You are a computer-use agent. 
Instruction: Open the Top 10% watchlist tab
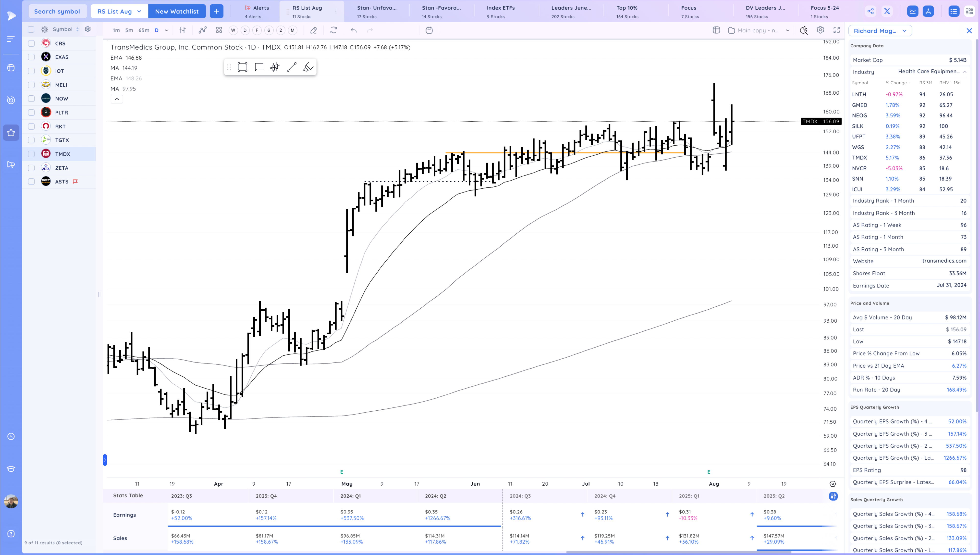[x=627, y=11]
